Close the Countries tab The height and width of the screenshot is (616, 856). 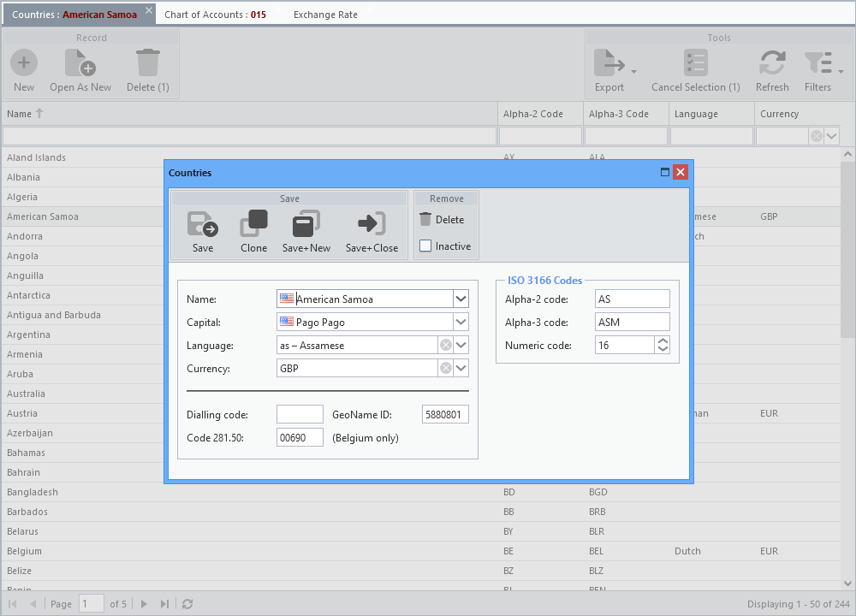148,10
